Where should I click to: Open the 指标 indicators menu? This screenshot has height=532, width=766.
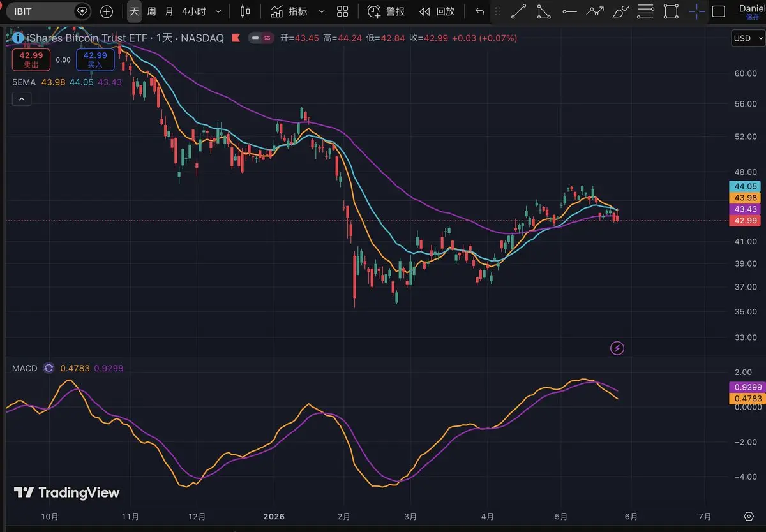point(289,11)
